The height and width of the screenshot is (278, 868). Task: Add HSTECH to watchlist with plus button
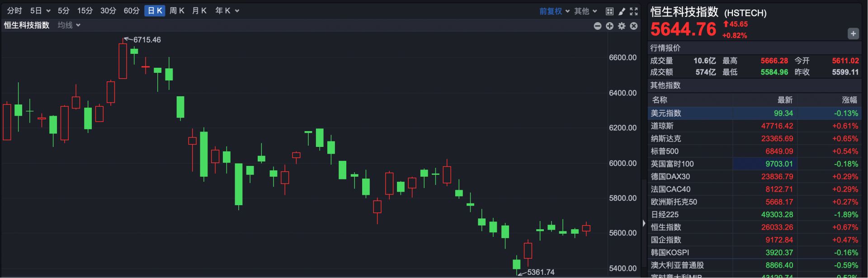point(853,33)
